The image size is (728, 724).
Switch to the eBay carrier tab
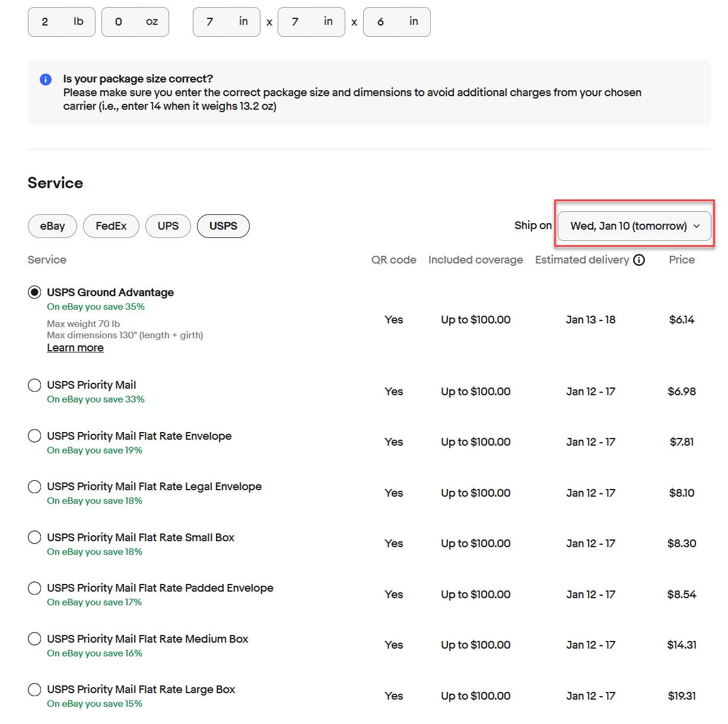pyautogui.click(x=52, y=226)
